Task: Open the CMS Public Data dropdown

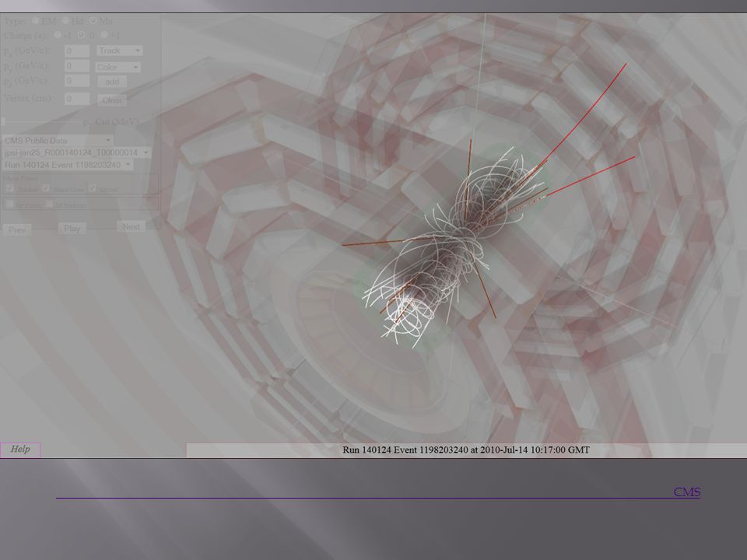Action: (57, 141)
